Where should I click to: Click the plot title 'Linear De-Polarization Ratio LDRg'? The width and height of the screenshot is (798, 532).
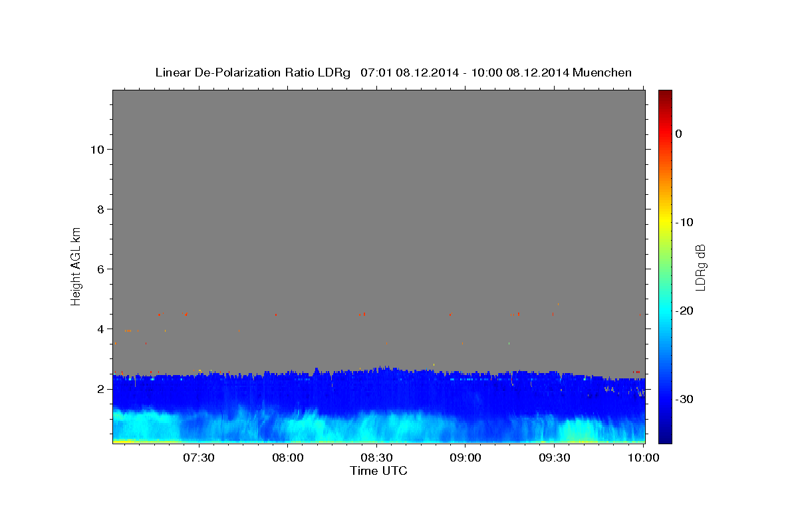pyautogui.click(x=253, y=72)
